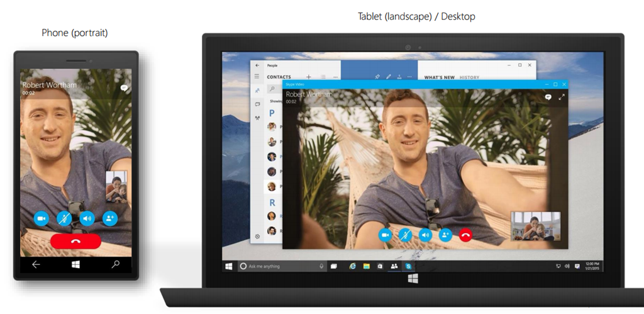644x314 pixels.
Task: Open People settings gear icon
Action: pyautogui.click(x=257, y=237)
